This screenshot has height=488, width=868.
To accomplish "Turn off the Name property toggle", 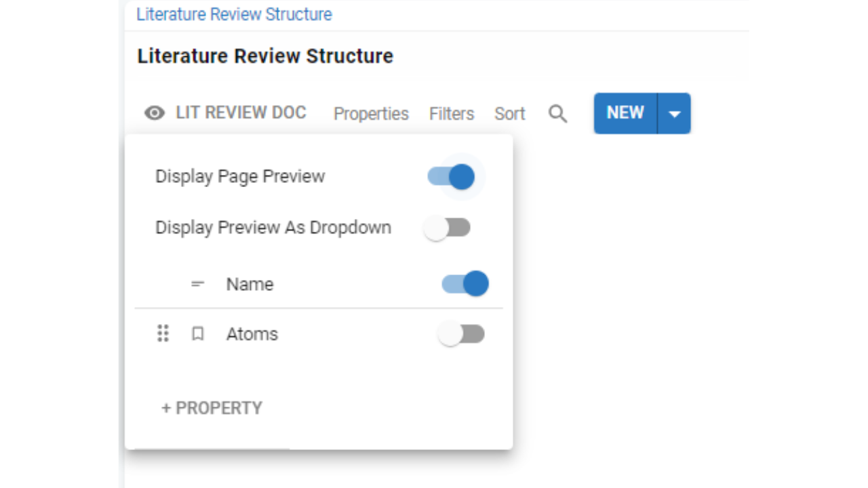I will click(x=465, y=284).
